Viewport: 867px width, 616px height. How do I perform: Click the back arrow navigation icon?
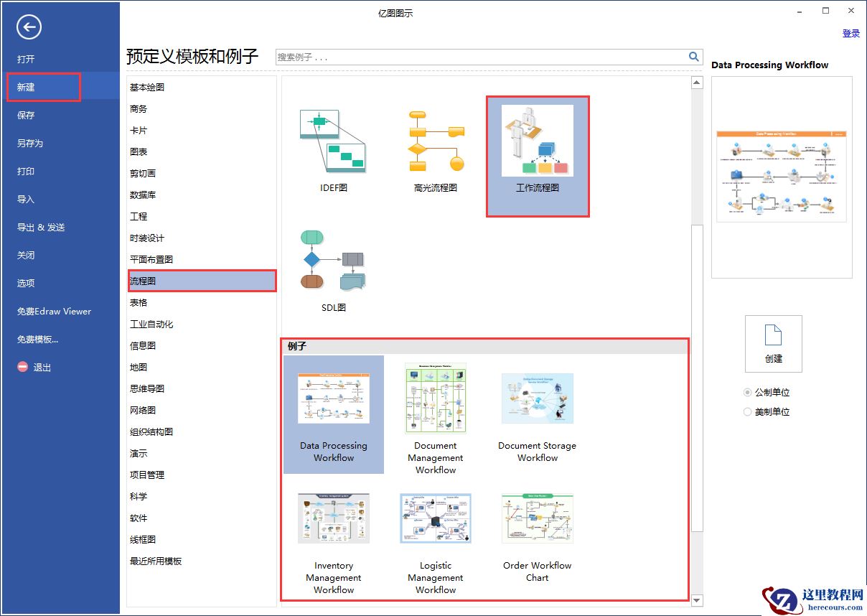(29, 27)
